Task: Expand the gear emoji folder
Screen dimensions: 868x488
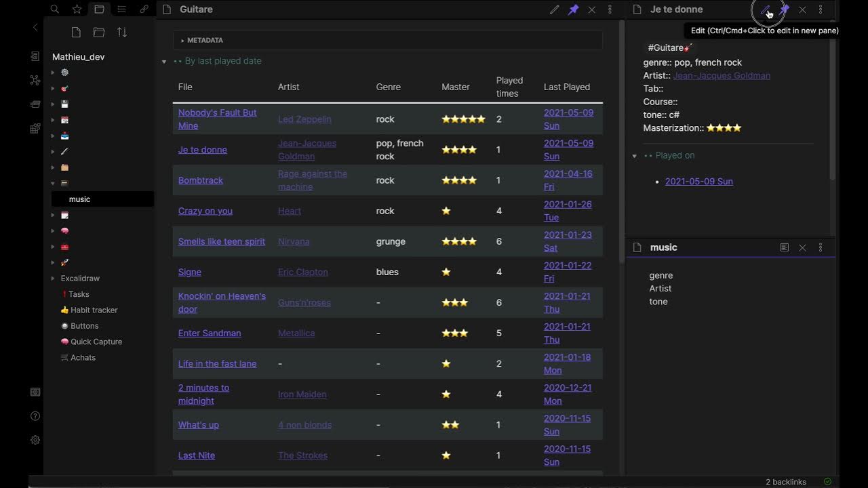Action: (x=53, y=73)
